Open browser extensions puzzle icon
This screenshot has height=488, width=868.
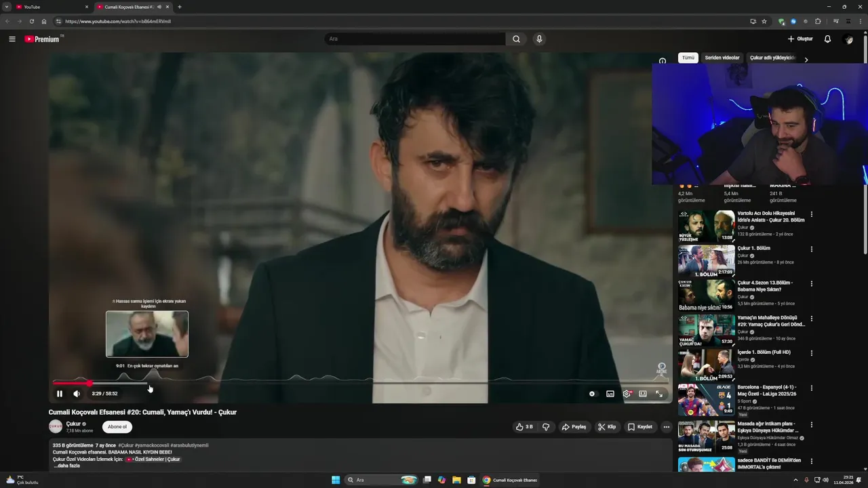click(818, 21)
